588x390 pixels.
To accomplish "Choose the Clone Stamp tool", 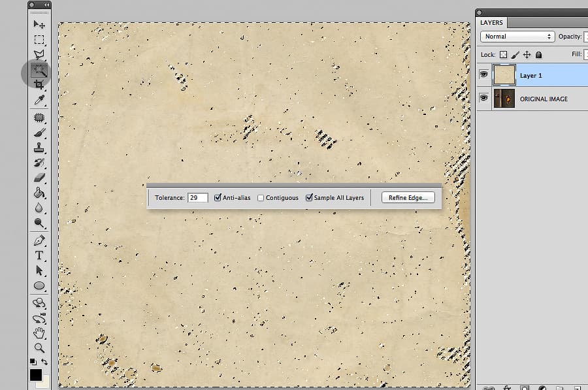I will click(39, 148).
